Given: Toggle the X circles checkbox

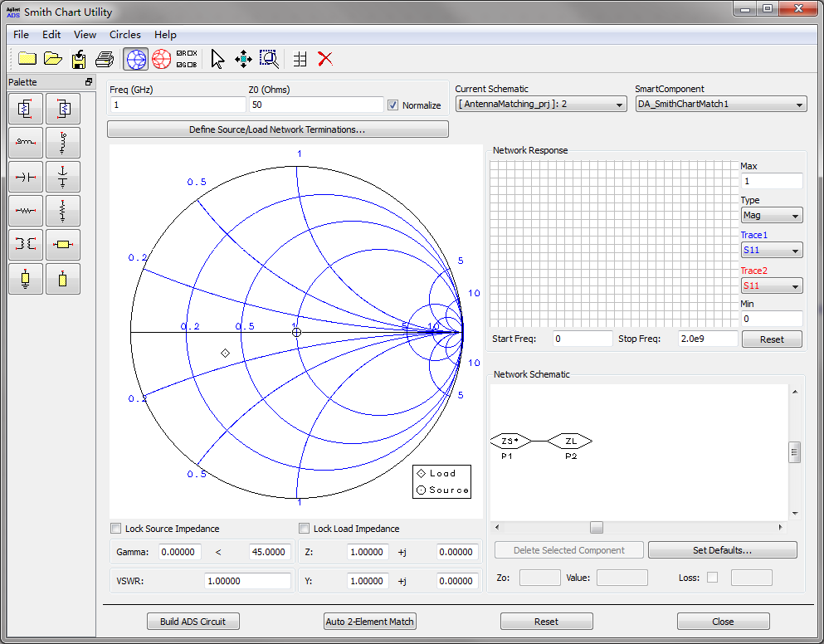Looking at the screenshot, I should [x=190, y=53].
